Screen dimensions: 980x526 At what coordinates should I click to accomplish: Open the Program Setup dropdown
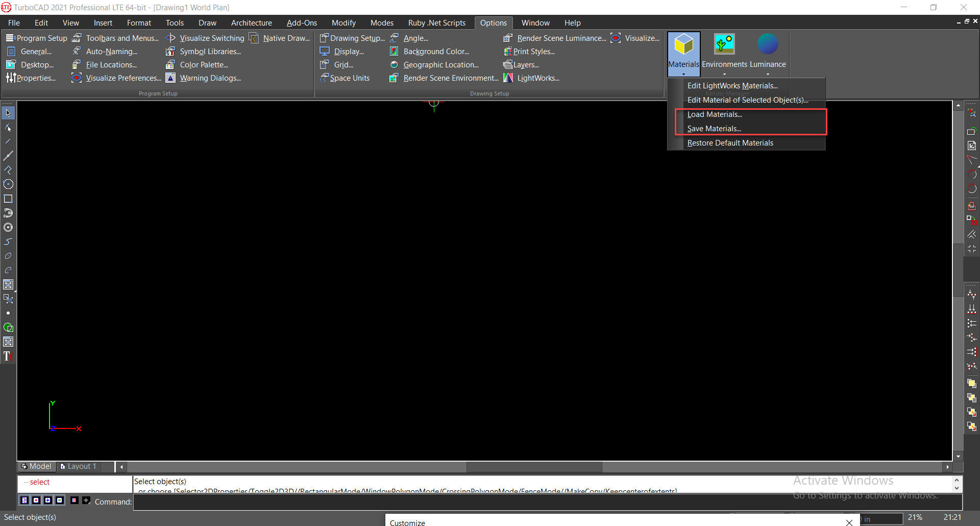(36, 38)
